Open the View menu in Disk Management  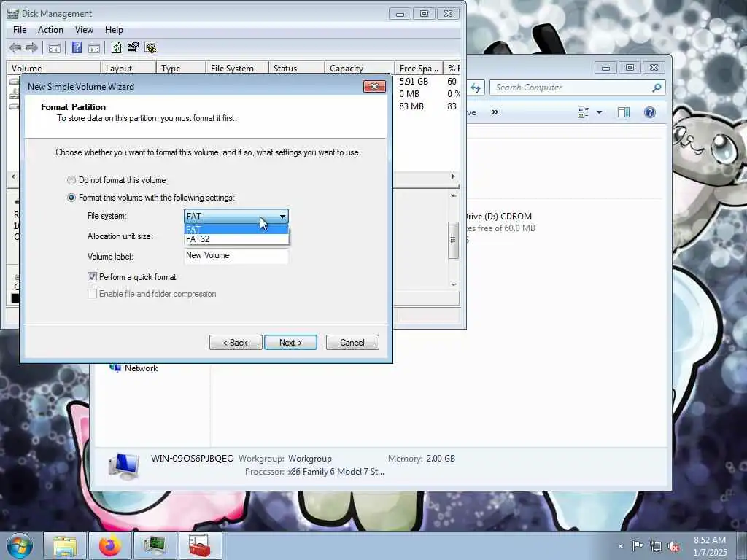84,29
